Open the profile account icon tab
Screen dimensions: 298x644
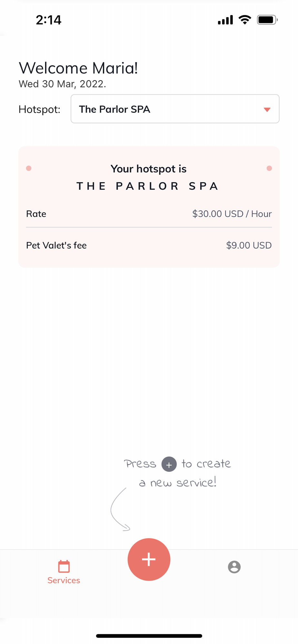click(234, 567)
